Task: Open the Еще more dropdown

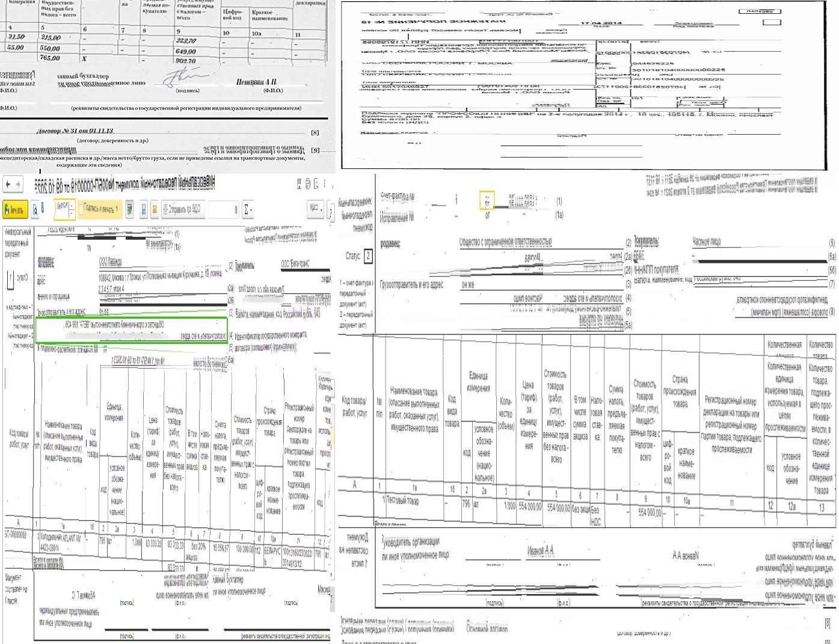Action: (x=315, y=209)
